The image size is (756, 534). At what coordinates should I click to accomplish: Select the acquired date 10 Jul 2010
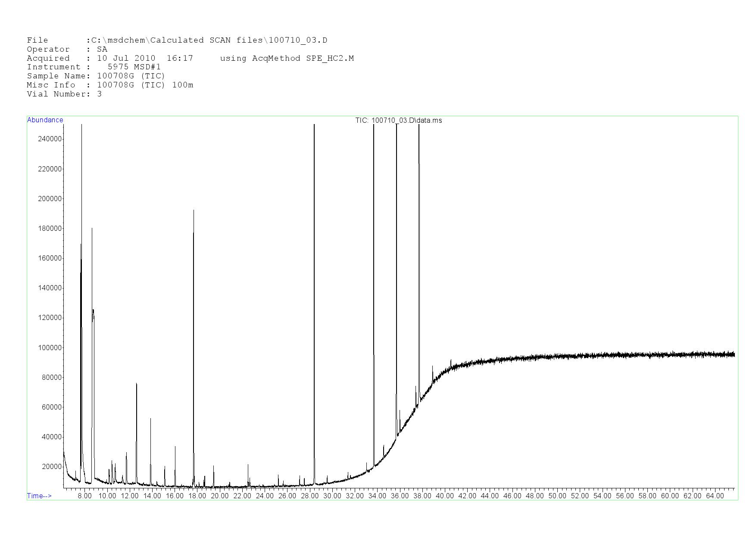point(126,58)
